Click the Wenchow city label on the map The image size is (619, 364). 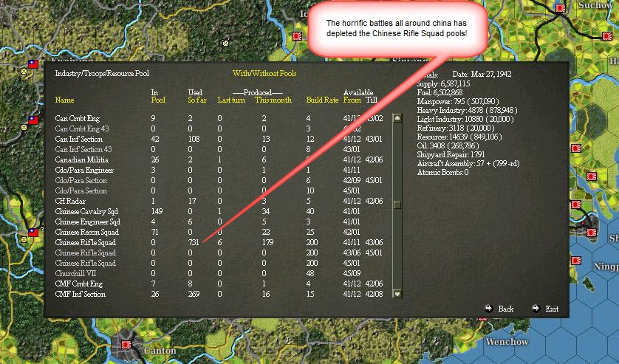[x=507, y=342]
